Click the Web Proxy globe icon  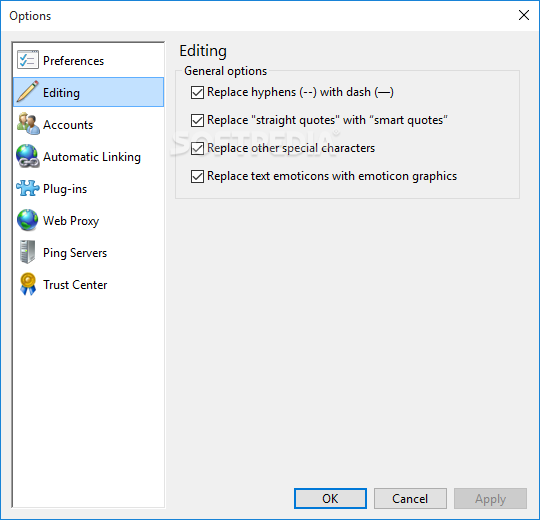(x=28, y=220)
